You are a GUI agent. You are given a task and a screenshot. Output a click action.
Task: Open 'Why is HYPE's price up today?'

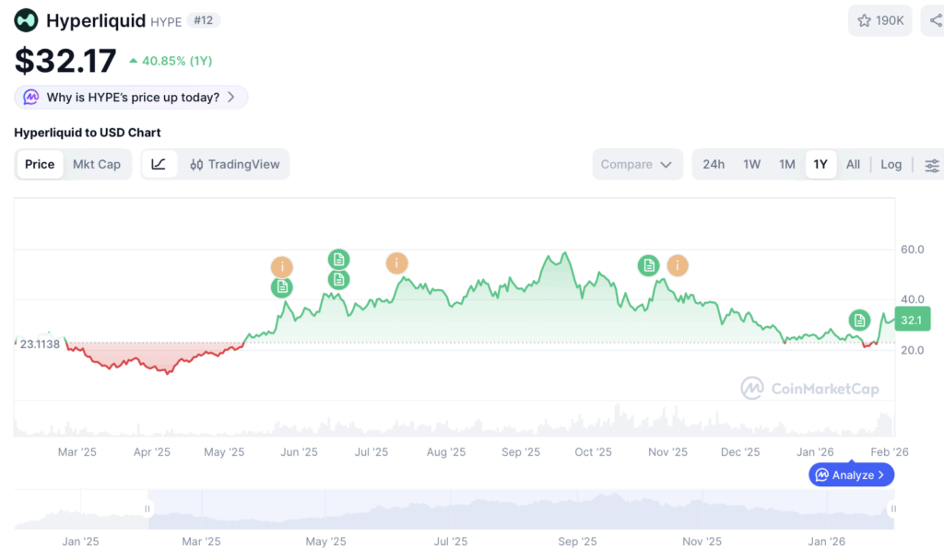pyautogui.click(x=131, y=98)
